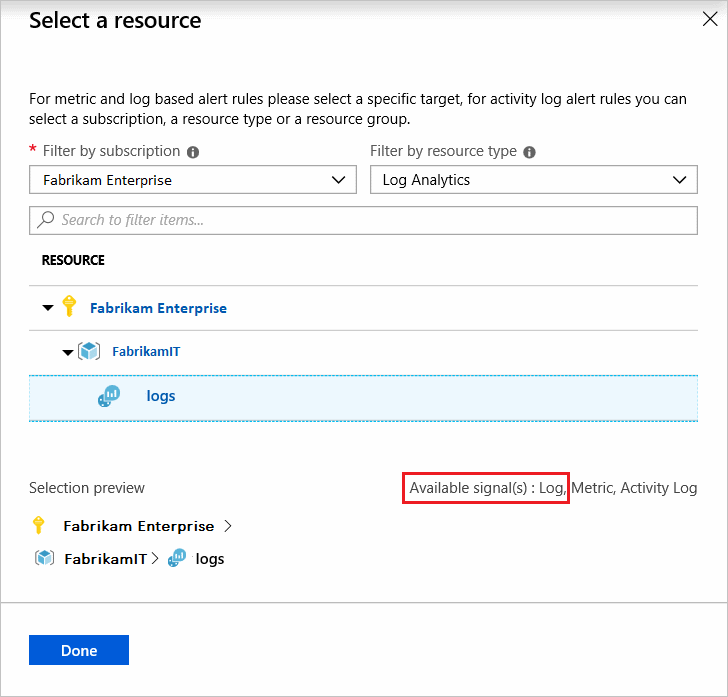Select FabrikamIT in the resource tree
This screenshot has width=728, height=697.
[x=146, y=352]
